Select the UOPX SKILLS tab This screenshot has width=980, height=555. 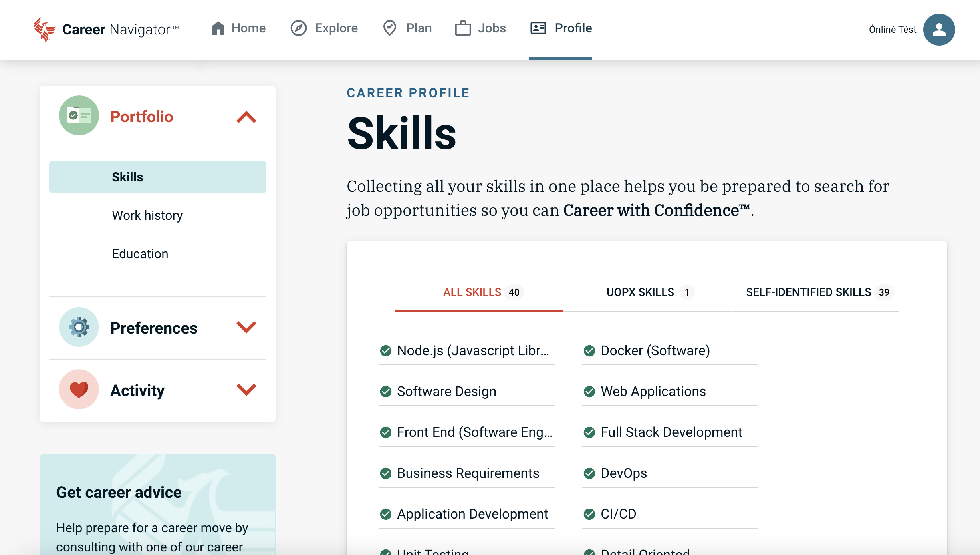[646, 292]
